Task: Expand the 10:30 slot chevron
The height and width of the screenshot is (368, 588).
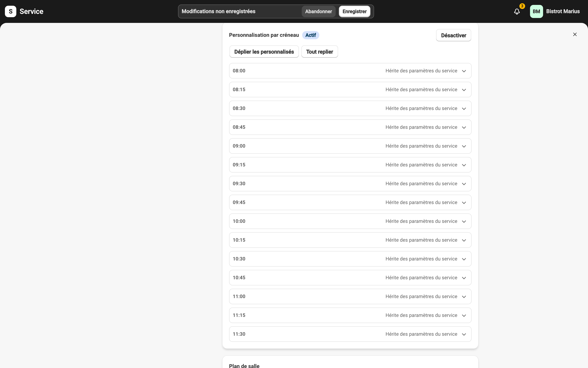Action: (464, 259)
